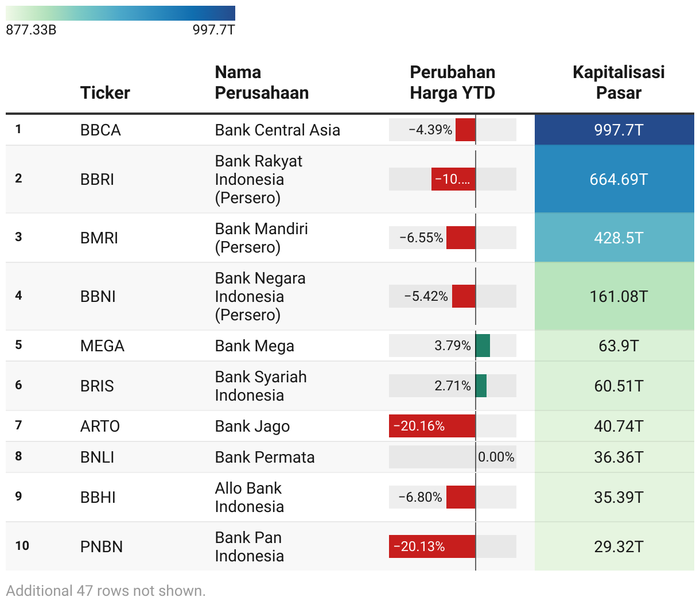Click the 2.71% green bar for BRIS

coord(481,386)
